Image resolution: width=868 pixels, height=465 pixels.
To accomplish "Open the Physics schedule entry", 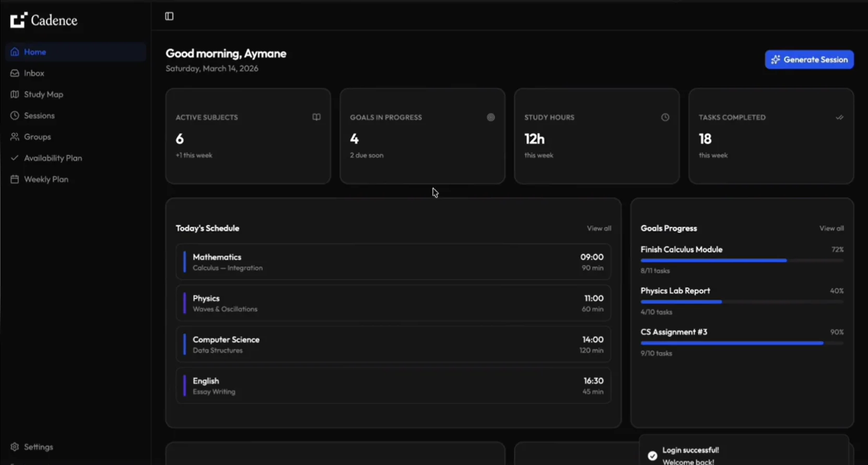I will tap(393, 303).
